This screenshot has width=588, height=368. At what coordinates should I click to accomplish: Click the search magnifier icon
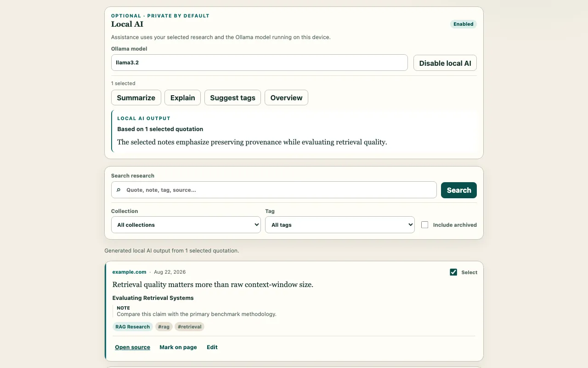click(x=119, y=190)
